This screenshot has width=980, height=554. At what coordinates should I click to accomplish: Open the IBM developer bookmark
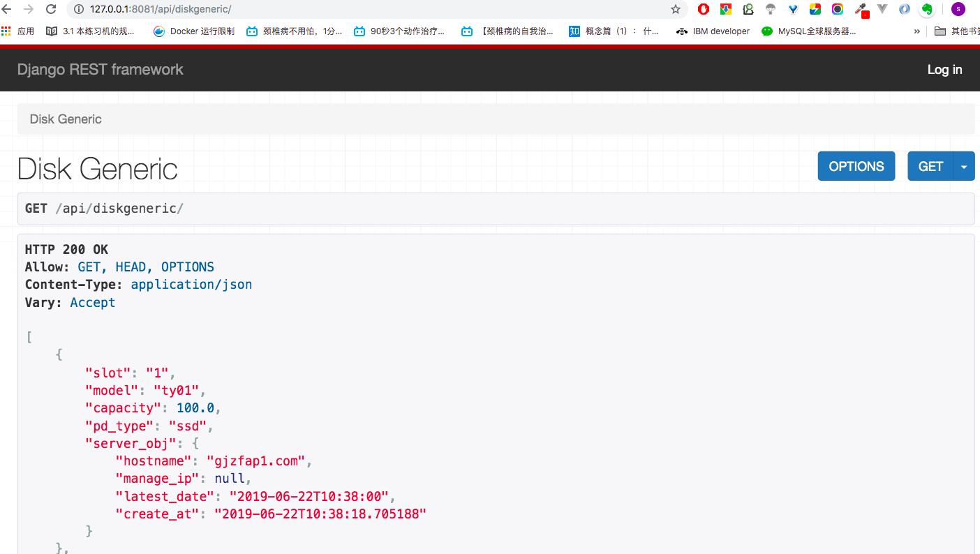[713, 31]
